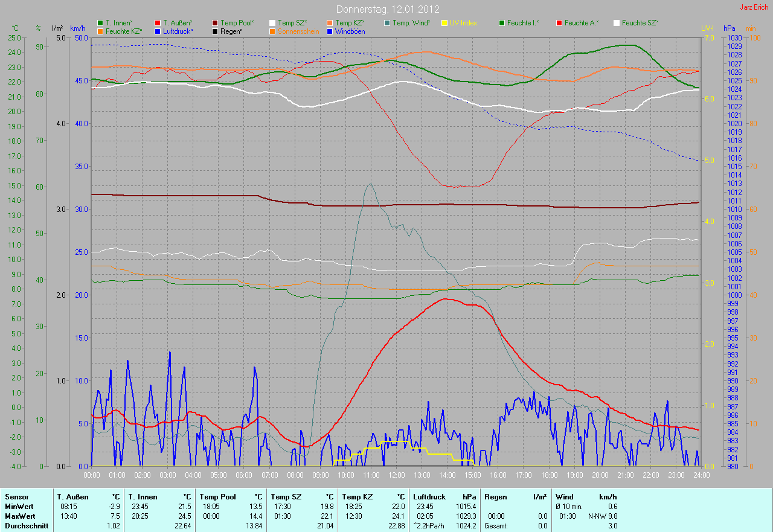Click the 'Ø 10 min.' wind label
This screenshot has height=532, width=773.
click(569, 507)
